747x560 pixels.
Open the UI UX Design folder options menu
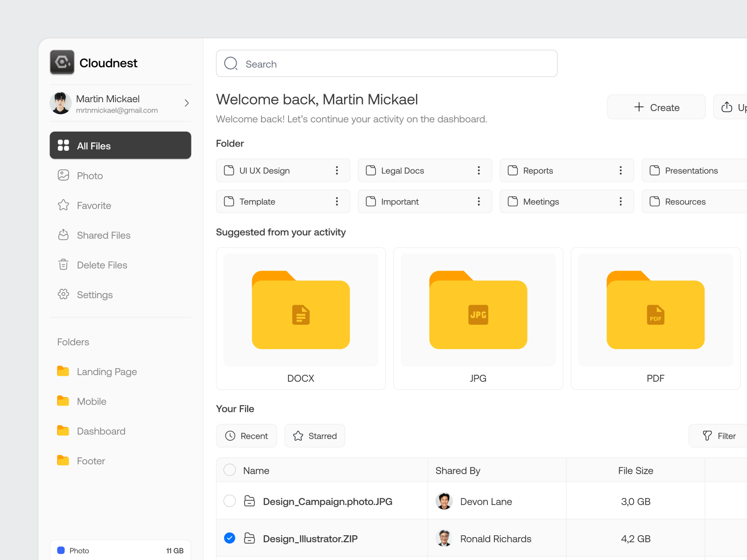point(337,170)
